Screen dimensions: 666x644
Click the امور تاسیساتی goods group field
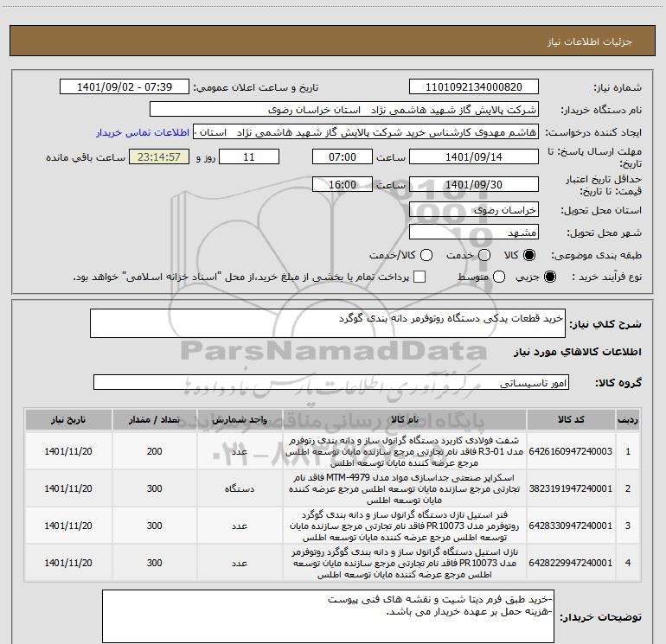tap(331, 382)
